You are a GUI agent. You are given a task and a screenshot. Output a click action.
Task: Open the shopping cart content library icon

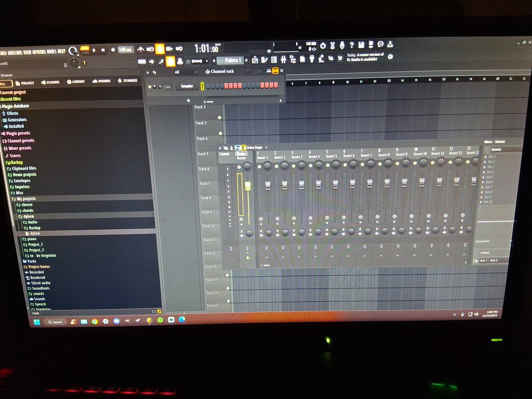tap(340, 58)
